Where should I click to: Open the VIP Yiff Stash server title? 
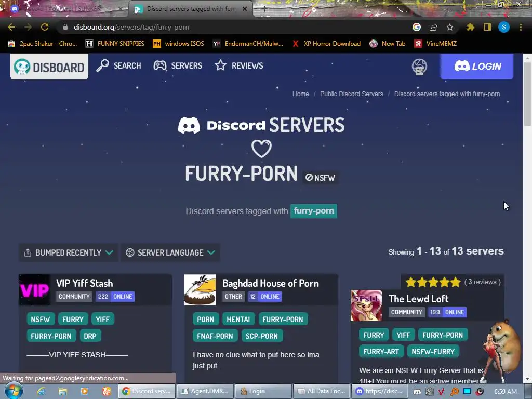point(85,283)
